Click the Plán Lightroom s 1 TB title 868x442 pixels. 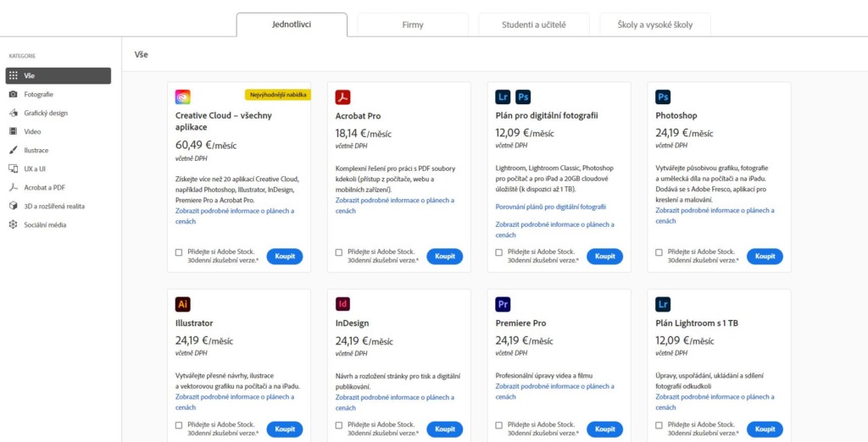click(x=697, y=323)
